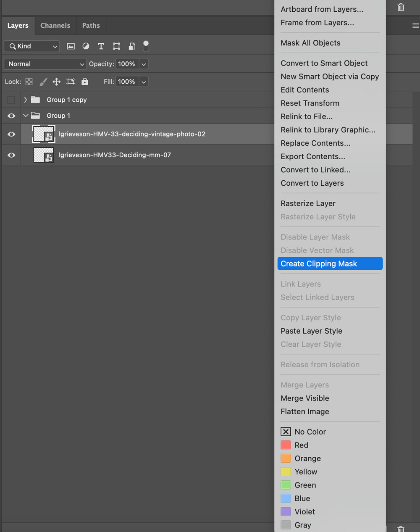Image resolution: width=420 pixels, height=532 pixels.
Task: Hide the Deciding-mm-07 layer
Action: point(11,155)
